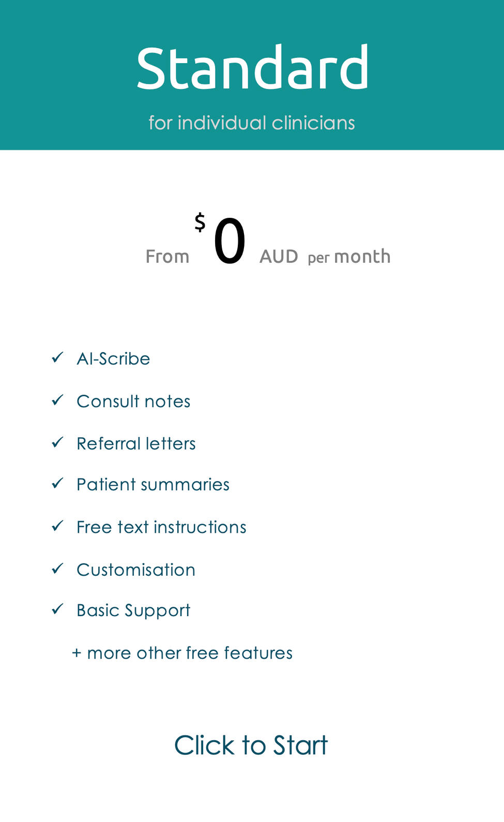Screen dimensions: 504x822
Task: Click the checkmark beside AI-Scribe
Action: [x=57, y=357]
